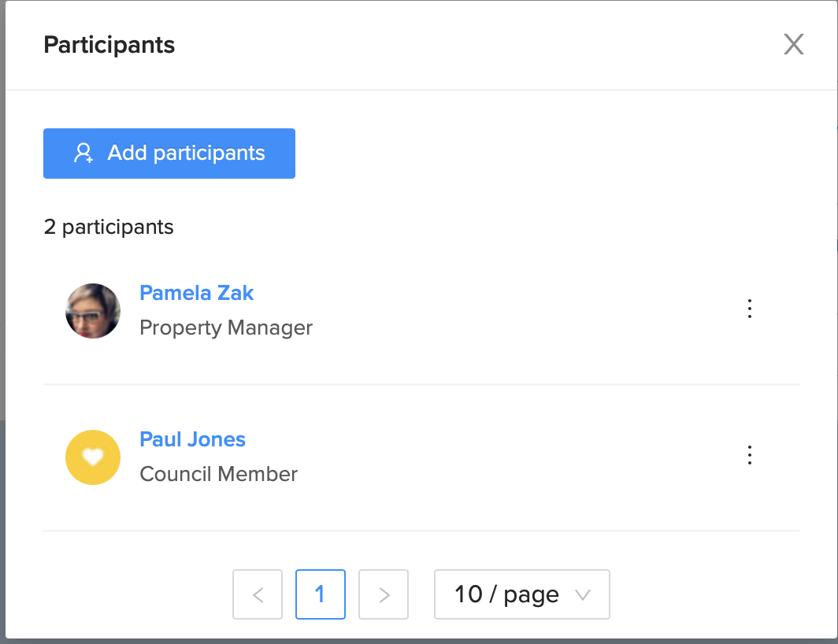Open the three-dot menu for Paul Jones
838x644 pixels.
click(750, 455)
